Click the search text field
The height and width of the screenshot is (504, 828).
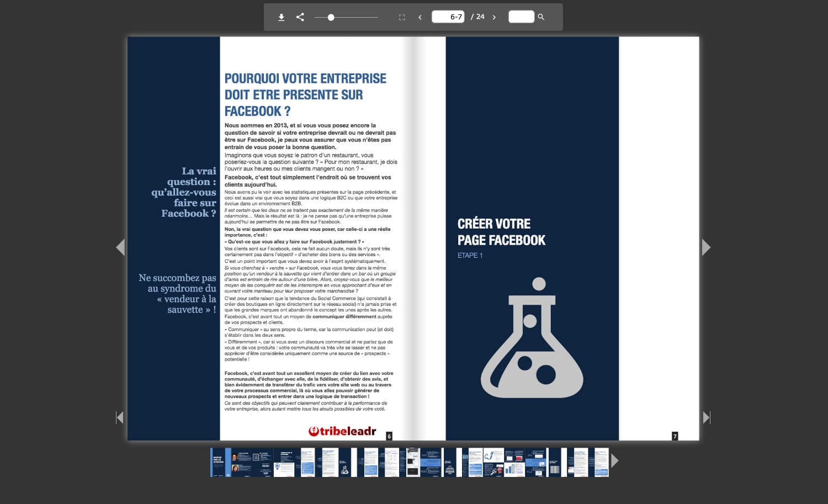pyautogui.click(x=521, y=17)
